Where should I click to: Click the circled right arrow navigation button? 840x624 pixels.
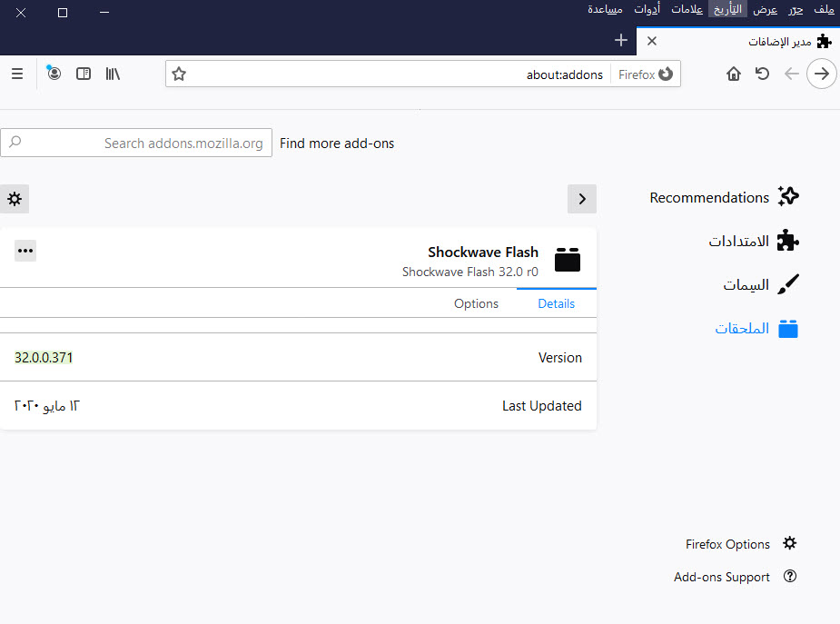[822, 74]
